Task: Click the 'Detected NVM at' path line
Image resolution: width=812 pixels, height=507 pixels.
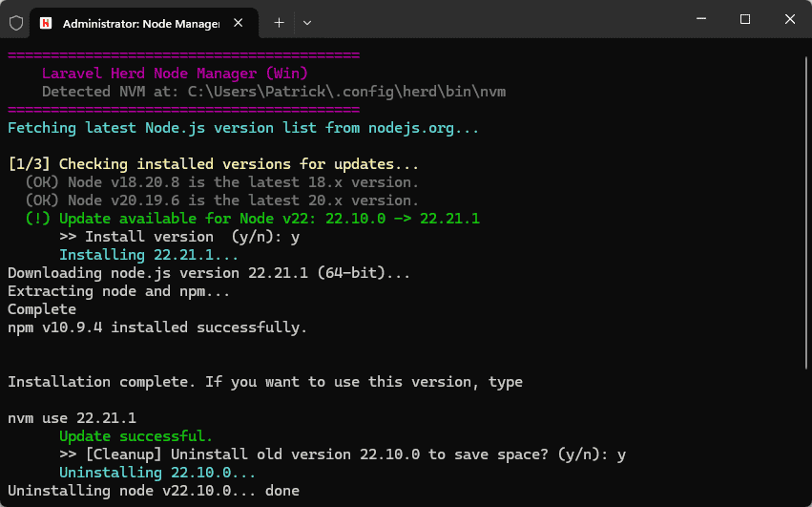Action: coord(274,92)
